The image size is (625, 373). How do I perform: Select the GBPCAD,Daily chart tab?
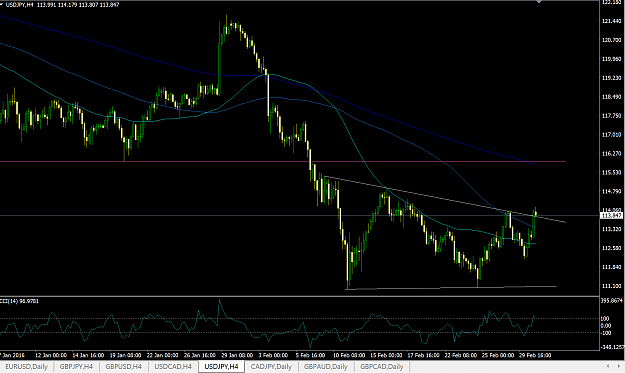(x=382, y=366)
